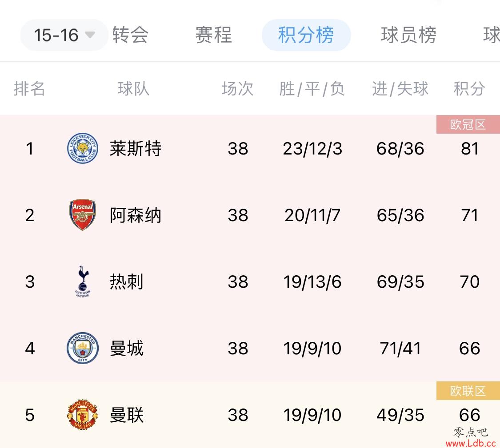Click the Arsenal crest icon

tap(83, 215)
